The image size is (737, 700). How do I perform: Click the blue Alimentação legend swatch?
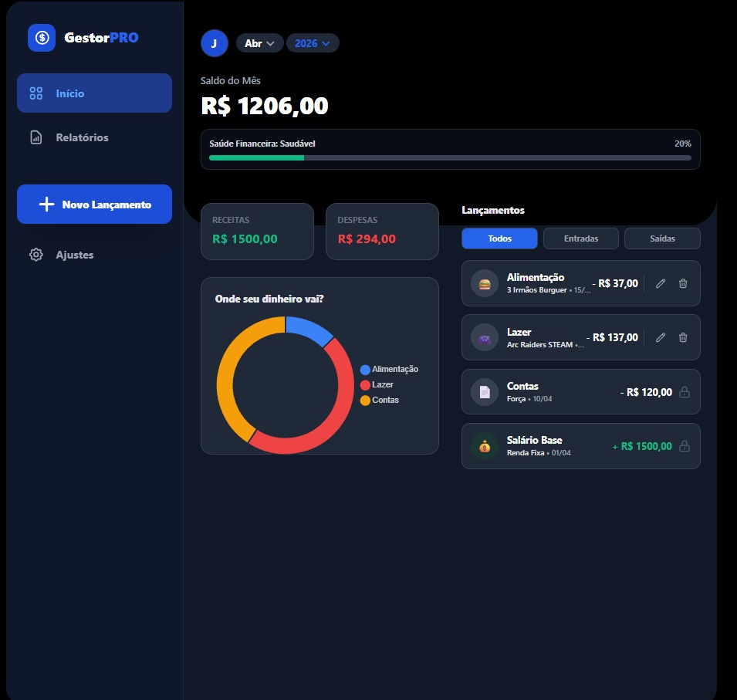pos(365,370)
